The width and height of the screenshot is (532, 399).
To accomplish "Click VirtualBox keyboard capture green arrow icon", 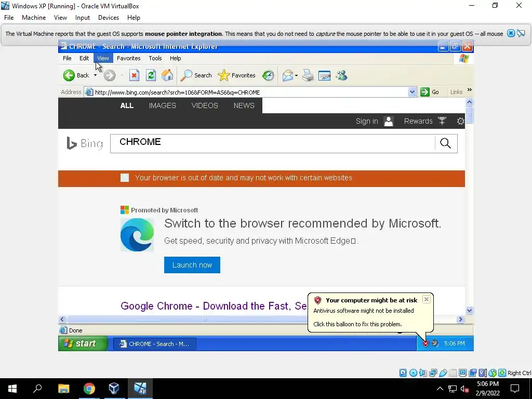I will (x=502, y=373).
